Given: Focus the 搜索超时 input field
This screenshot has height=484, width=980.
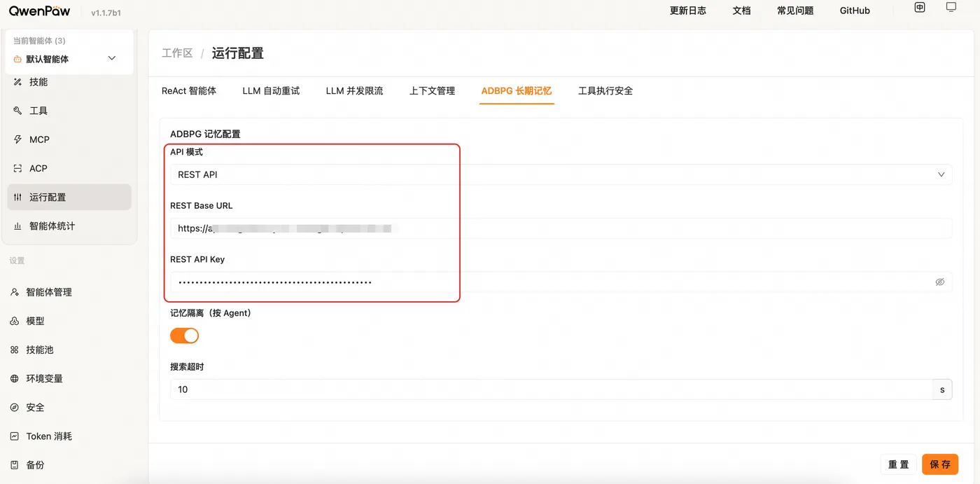Looking at the screenshot, I should (x=551, y=389).
